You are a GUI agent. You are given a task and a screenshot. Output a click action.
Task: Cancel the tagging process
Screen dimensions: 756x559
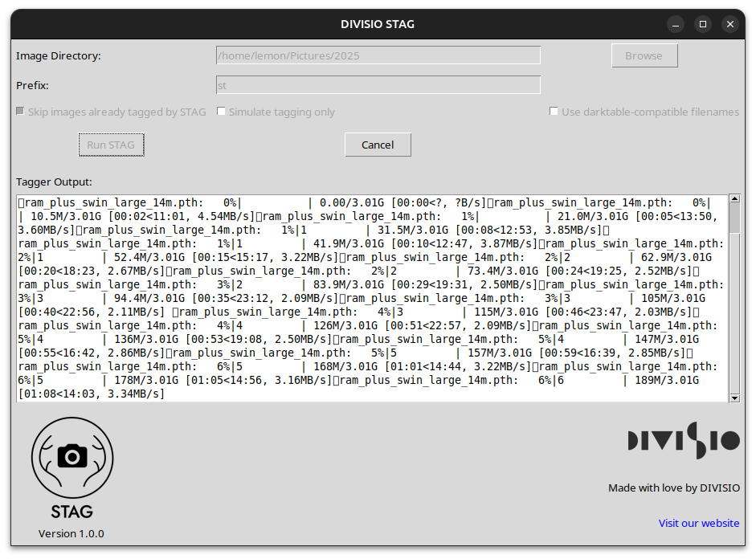378,145
